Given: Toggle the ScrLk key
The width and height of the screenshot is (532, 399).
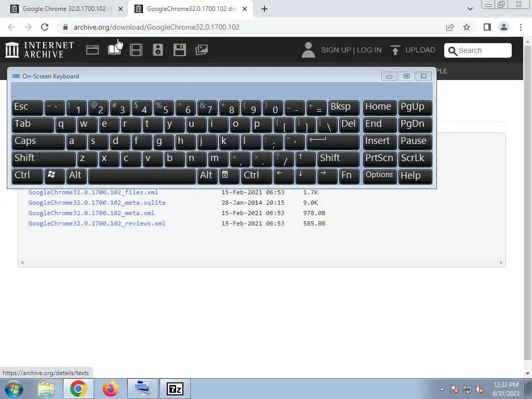Looking at the screenshot, I should (415, 158).
